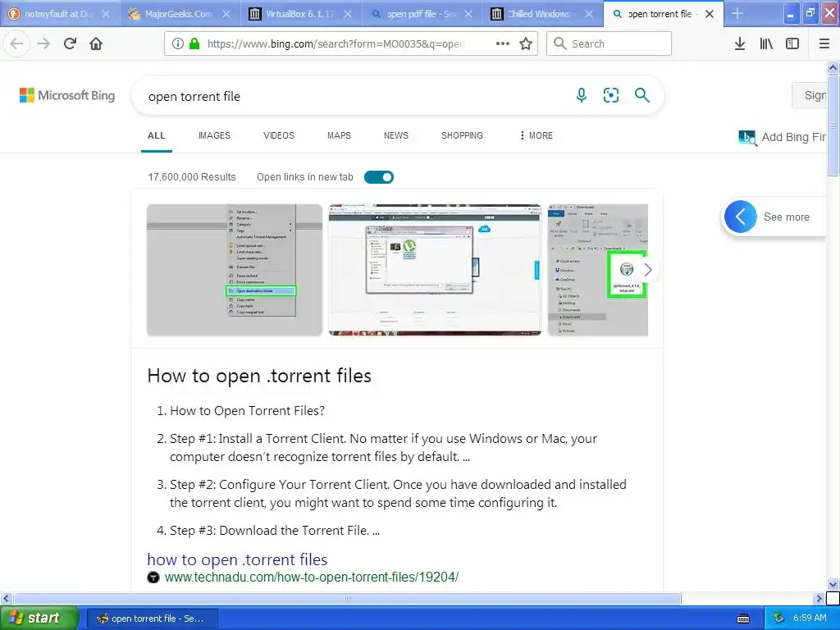Open Bing visual search camera icon
The width and height of the screenshot is (840, 630).
click(611, 95)
